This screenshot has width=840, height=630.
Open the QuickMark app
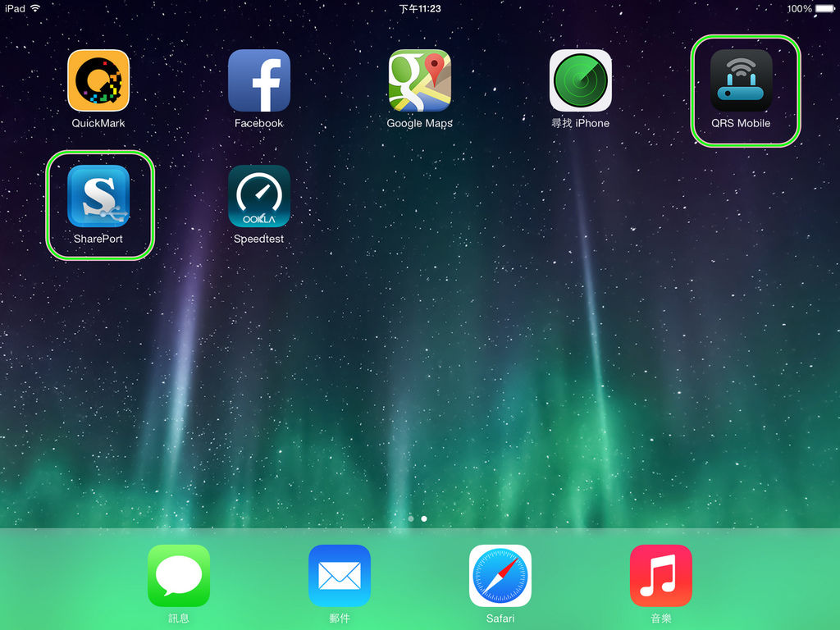coord(98,80)
